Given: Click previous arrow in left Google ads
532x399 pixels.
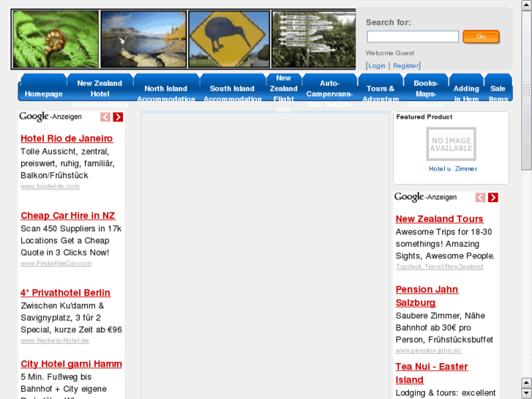Looking at the screenshot, I should (x=105, y=117).
